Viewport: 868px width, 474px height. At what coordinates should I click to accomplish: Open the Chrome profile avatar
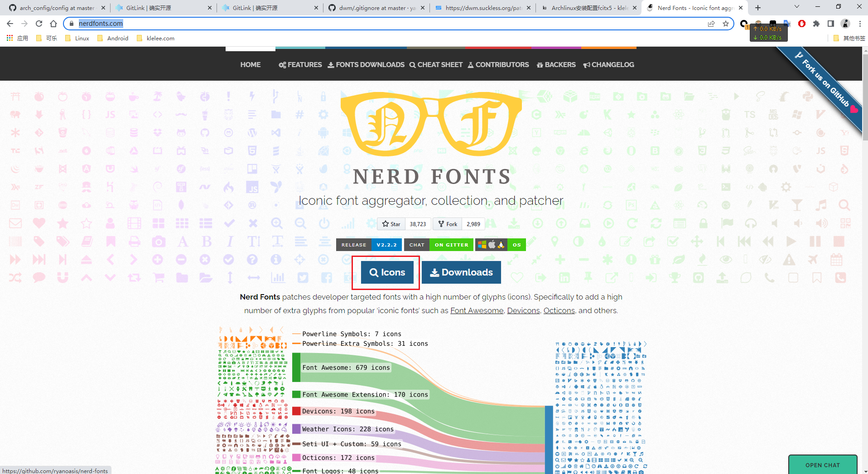(845, 24)
